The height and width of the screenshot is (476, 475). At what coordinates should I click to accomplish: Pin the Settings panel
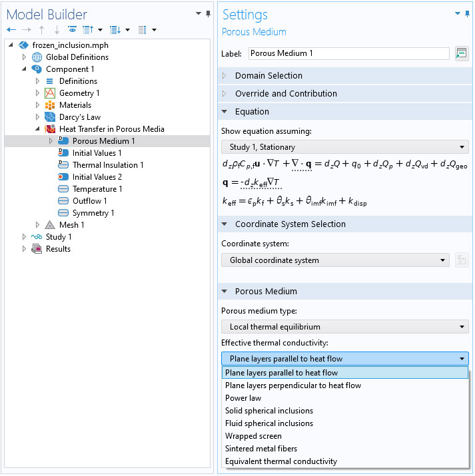(x=467, y=13)
